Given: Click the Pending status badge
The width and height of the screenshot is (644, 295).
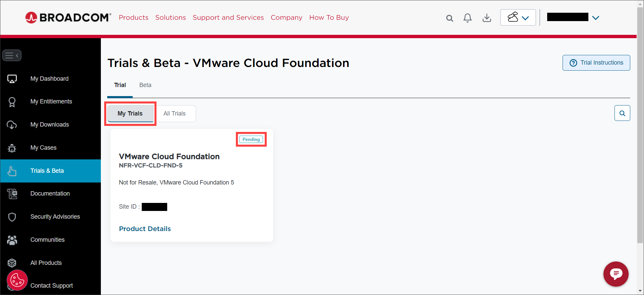Looking at the screenshot, I should click(251, 139).
